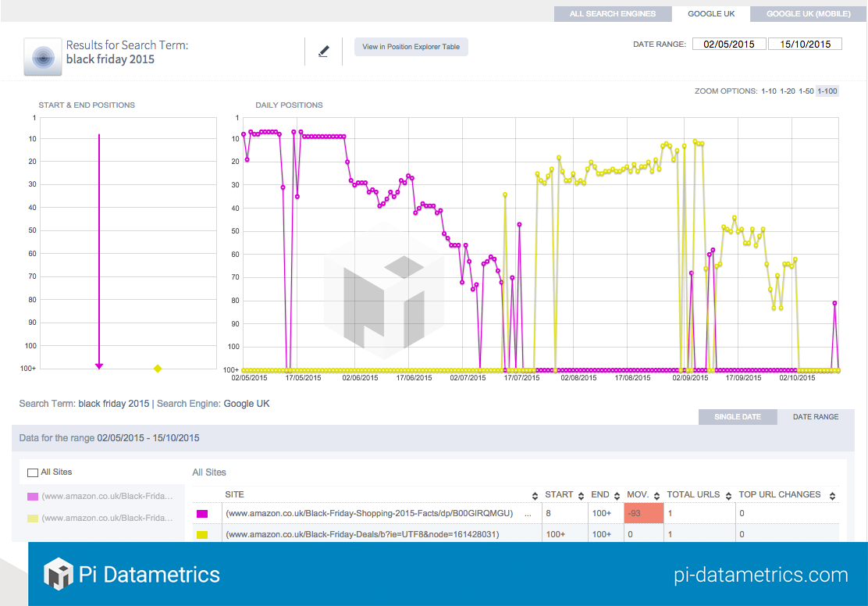This screenshot has width=868, height=606.
Task: Click the SITE column header
Action: 234,494
